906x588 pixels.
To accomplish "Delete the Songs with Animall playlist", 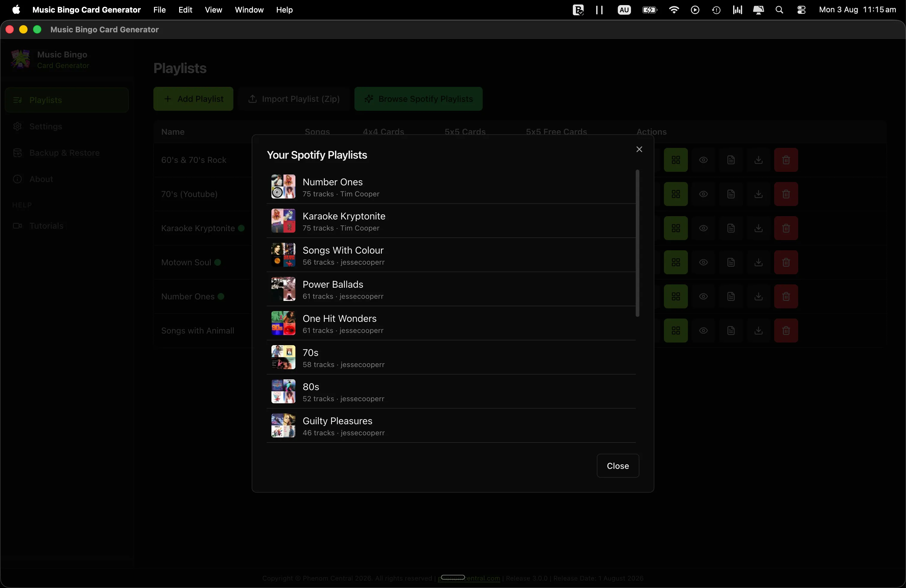I will tap(786, 331).
